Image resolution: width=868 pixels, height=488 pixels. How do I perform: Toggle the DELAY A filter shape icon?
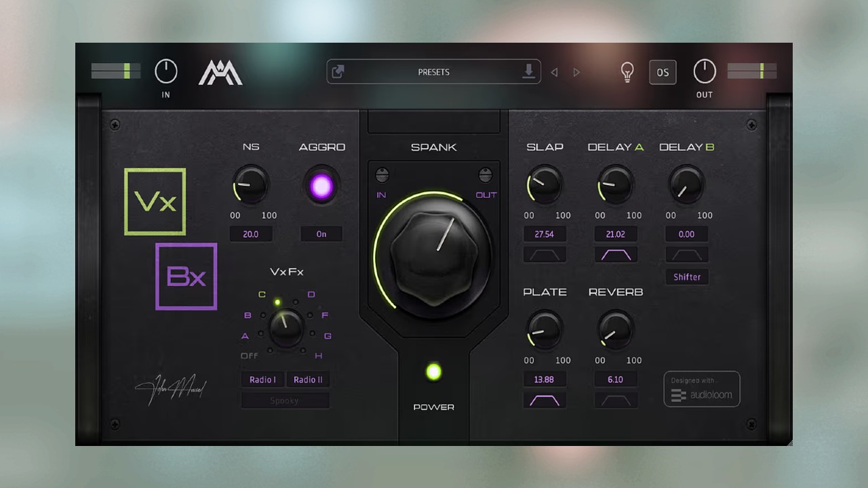(616, 255)
